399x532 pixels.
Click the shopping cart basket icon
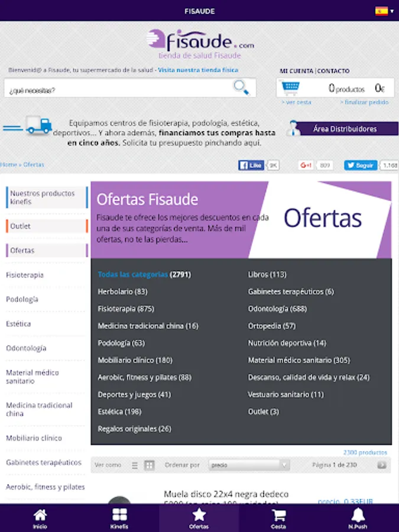click(x=290, y=88)
